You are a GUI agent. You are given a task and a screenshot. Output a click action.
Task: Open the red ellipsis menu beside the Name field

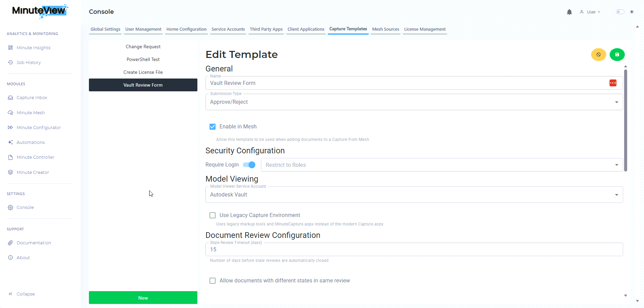pos(613,83)
